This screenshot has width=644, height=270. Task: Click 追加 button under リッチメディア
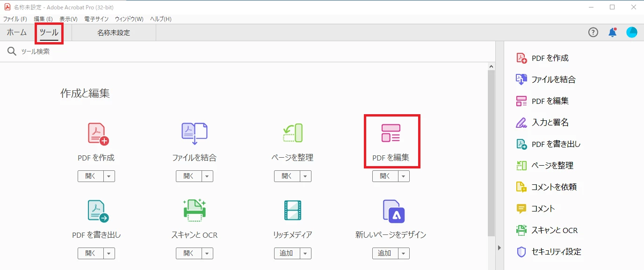click(x=287, y=253)
